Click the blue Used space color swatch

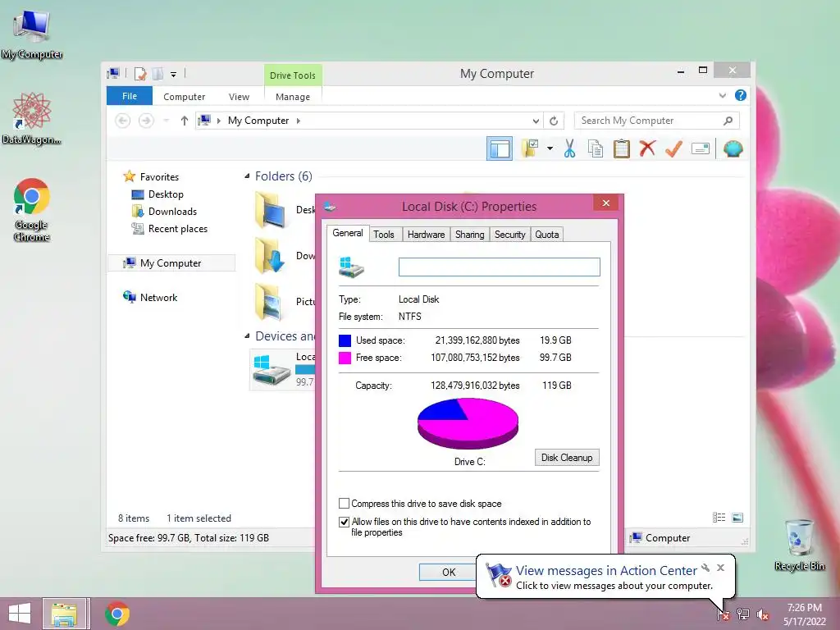pos(345,340)
